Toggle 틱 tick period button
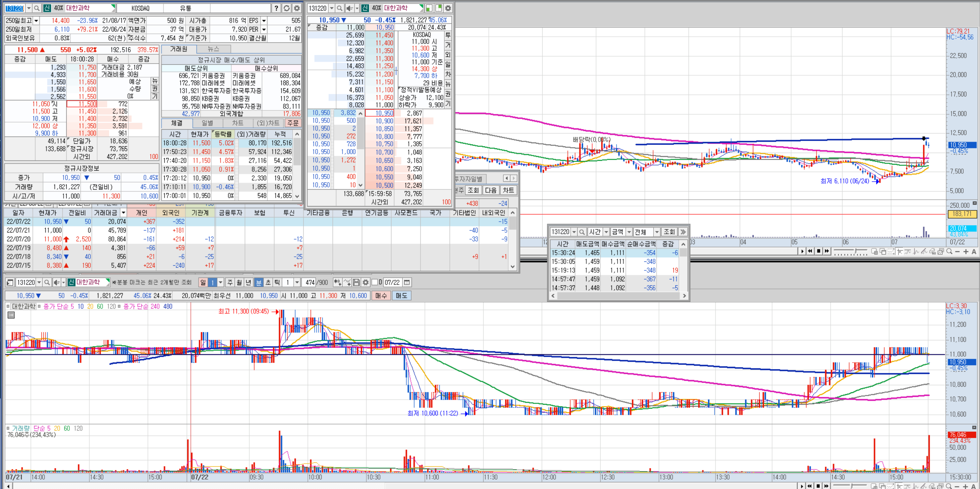The image size is (980, 489). (x=277, y=282)
